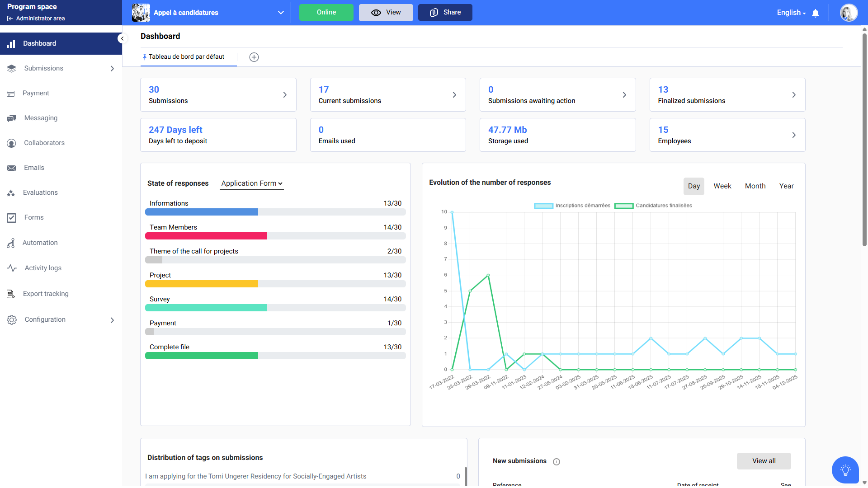Open the lightbulb help button

(845, 470)
